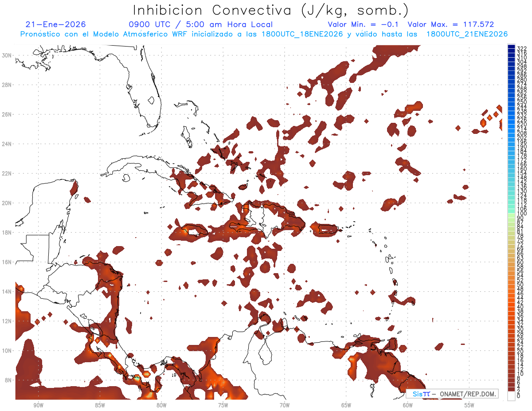
Task: Click the "Pronóstico con el Modelo Atmósferico WRF" text
Action: (105, 34)
